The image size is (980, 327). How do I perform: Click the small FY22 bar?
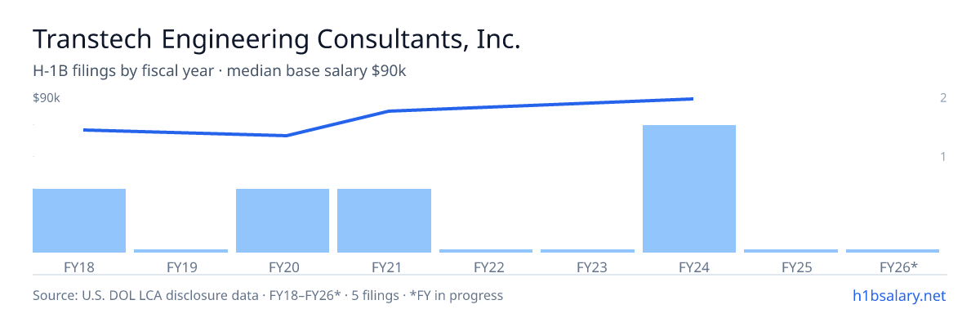pos(486,251)
